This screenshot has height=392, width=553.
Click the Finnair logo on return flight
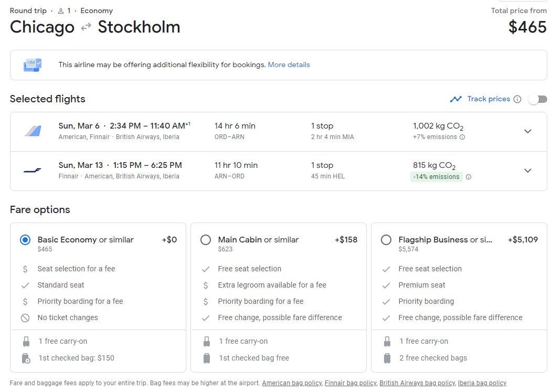pos(33,170)
